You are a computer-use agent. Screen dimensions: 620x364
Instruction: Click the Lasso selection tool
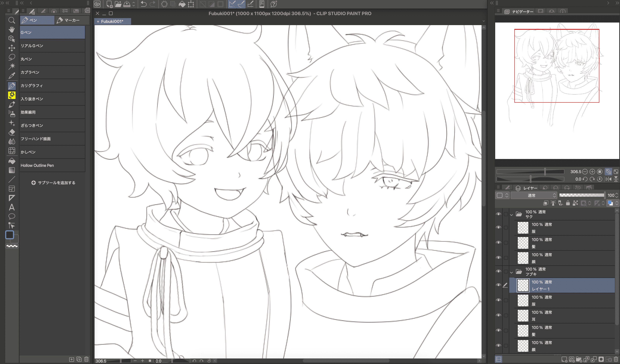12,57
